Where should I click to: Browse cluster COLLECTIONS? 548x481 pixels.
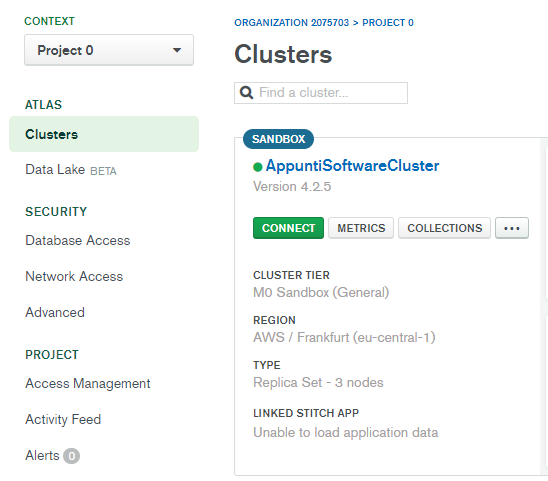445,228
